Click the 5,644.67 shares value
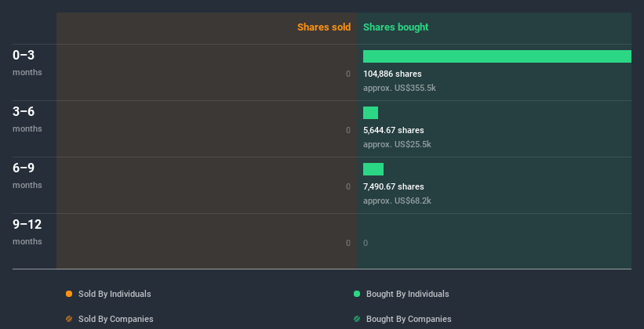This screenshot has height=329, width=644. pyautogui.click(x=394, y=130)
